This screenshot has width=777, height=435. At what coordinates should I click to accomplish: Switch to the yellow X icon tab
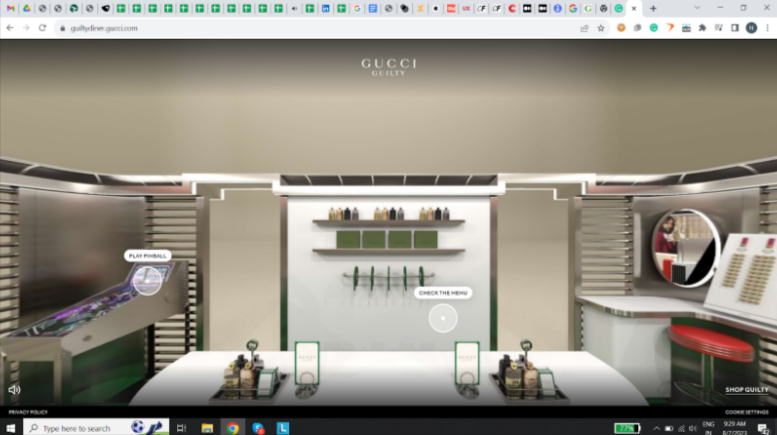click(x=420, y=8)
